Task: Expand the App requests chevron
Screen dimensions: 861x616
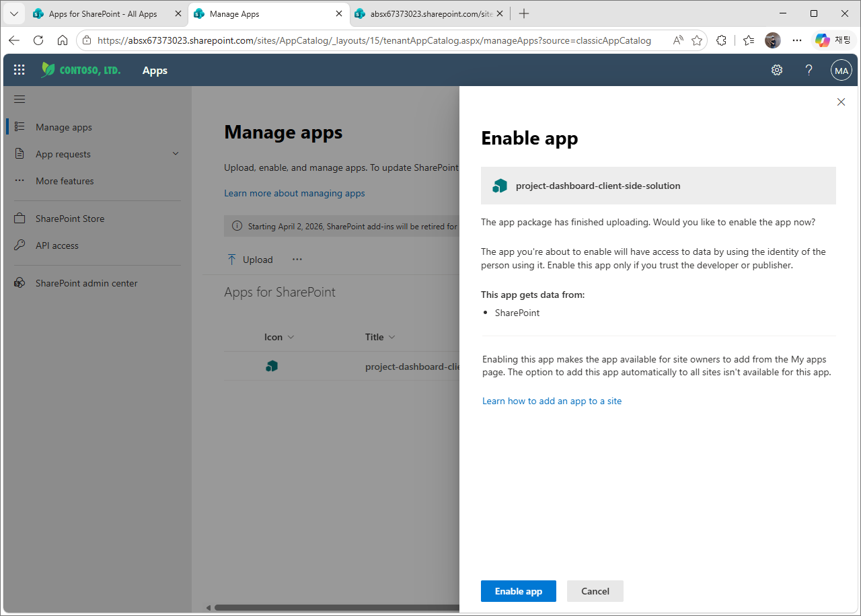Action: (x=176, y=153)
